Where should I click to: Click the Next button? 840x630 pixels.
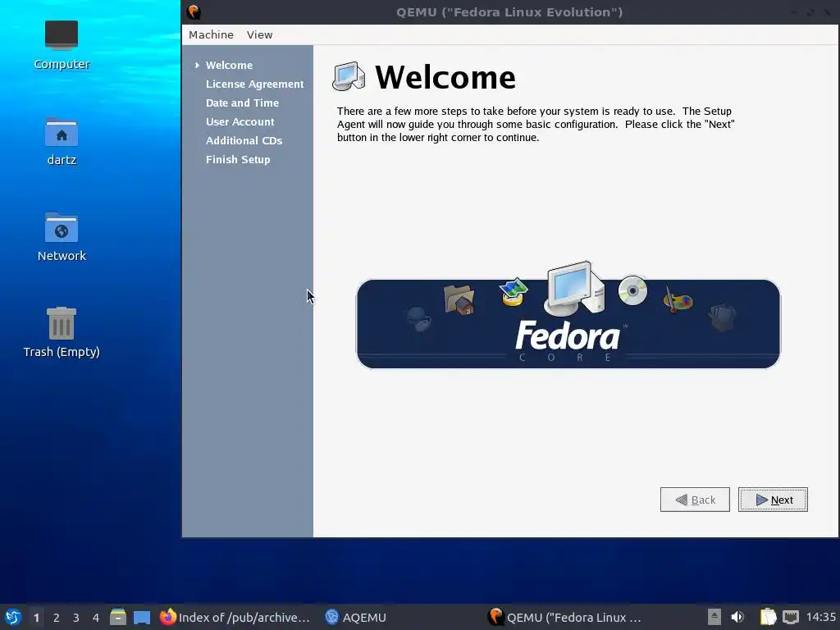pos(773,500)
